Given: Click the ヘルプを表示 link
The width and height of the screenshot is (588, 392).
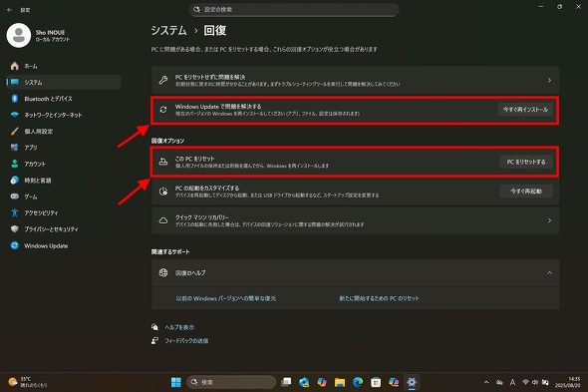Looking at the screenshot, I should click(179, 327).
